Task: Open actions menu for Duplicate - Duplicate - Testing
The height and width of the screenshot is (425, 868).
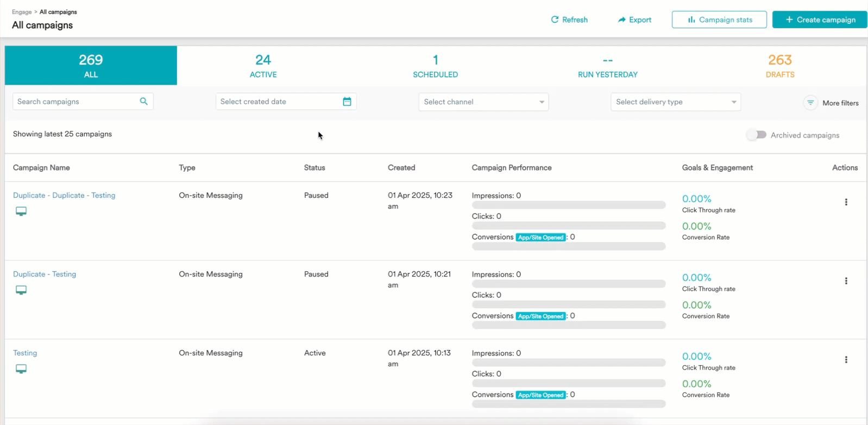Action: click(x=846, y=202)
